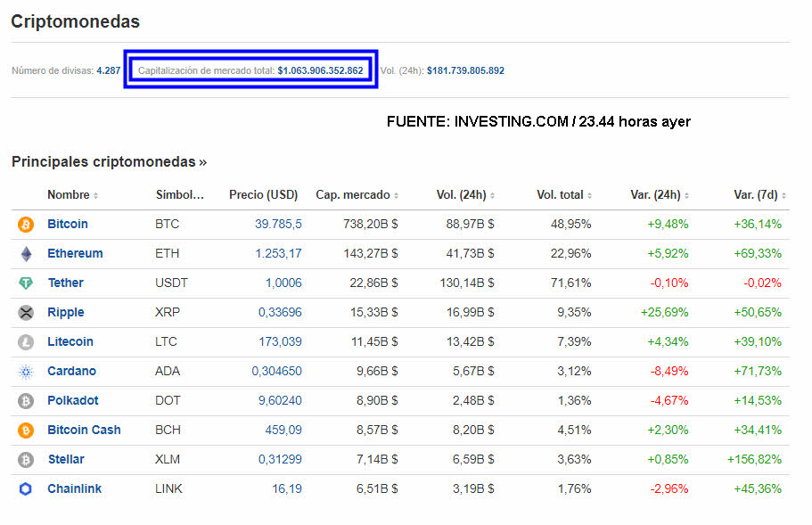The width and height of the screenshot is (812, 525).
Task: Open the Polkadot coin page
Action: (x=73, y=401)
